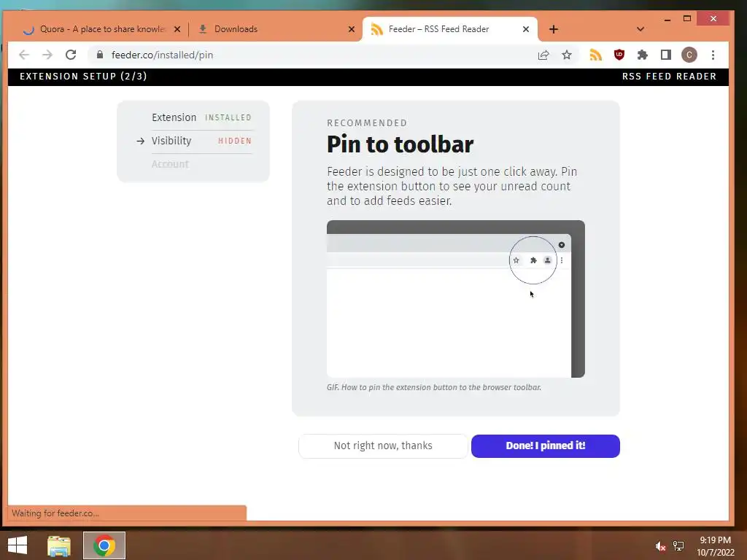Viewport: 747px width, 560px height.
Task: View site info via the padlock icon
Action: coord(99,55)
